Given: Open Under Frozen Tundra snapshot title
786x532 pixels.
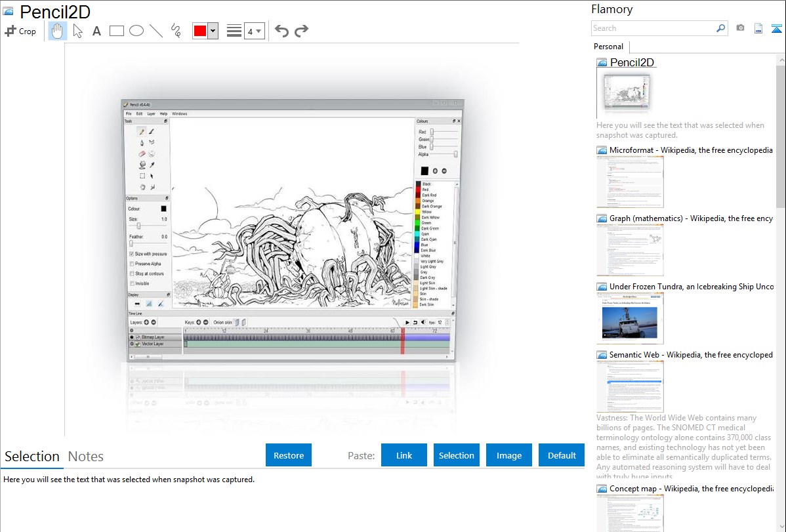Looking at the screenshot, I should pyautogui.click(x=692, y=286).
